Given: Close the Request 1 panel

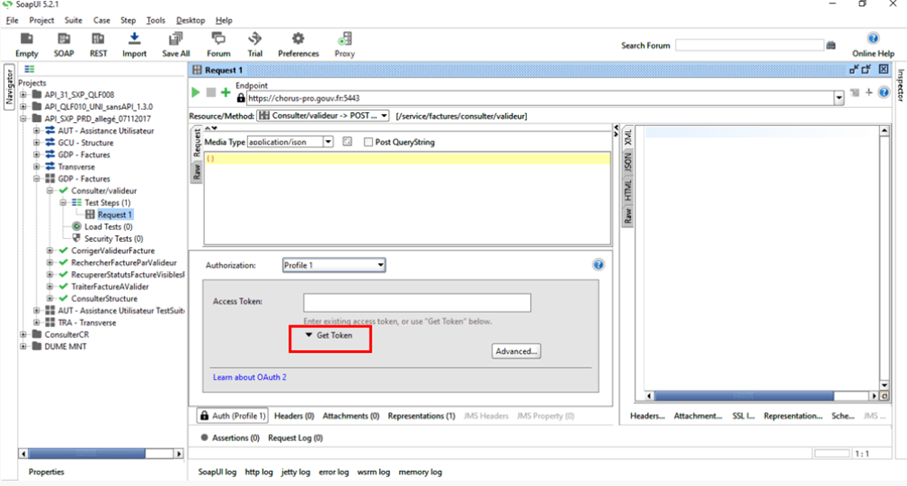Looking at the screenshot, I should tap(884, 69).
